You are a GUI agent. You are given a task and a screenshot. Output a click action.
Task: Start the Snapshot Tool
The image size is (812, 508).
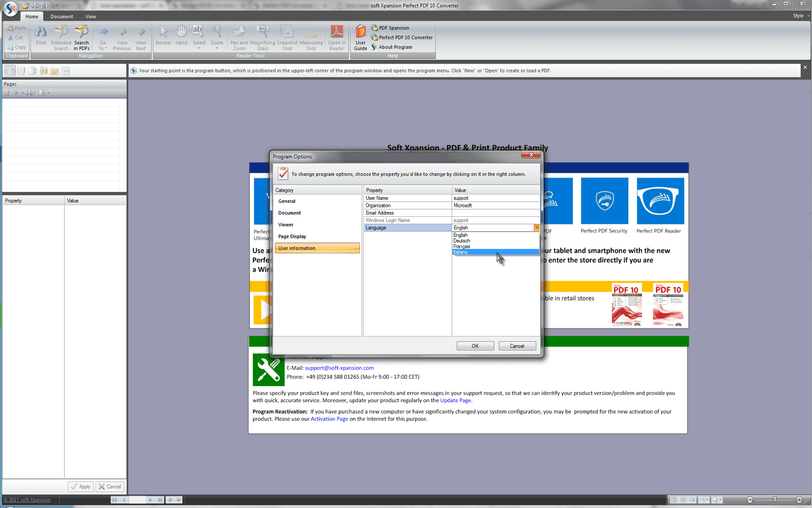(x=287, y=38)
